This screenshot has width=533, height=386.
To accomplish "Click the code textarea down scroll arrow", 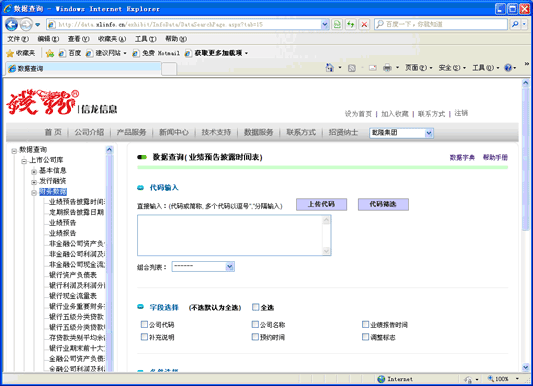I will click(x=326, y=251).
